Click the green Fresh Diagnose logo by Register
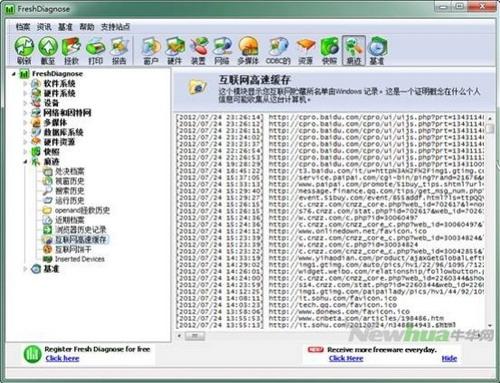This screenshot has width=500, height=383. (x=32, y=354)
